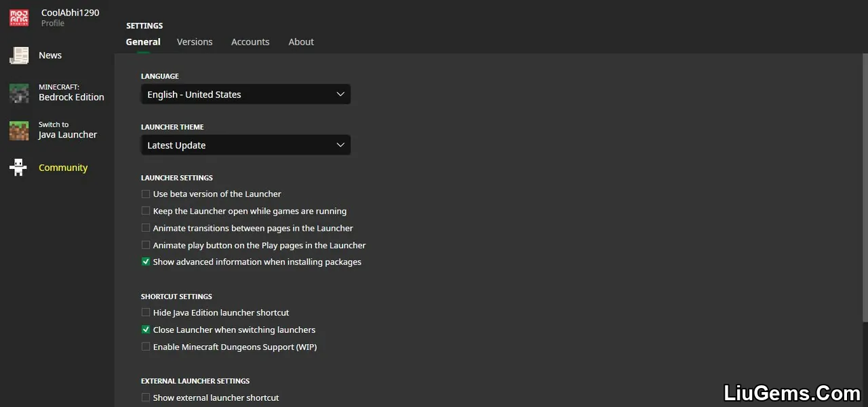Enable beta version of the Launcher
Viewport: 868px width, 407px height.
click(x=146, y=194)
